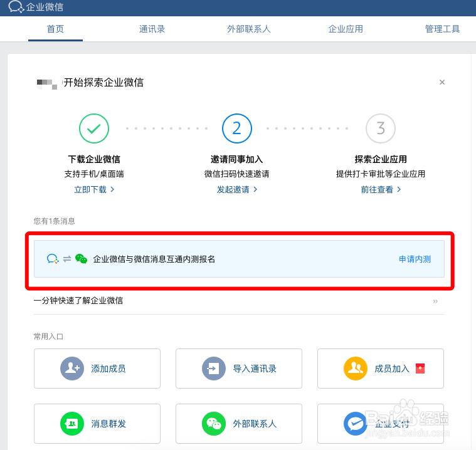Click the 企业微信 logo in header
This screenshot has width=476, height=450.
(x=36, y=7)
